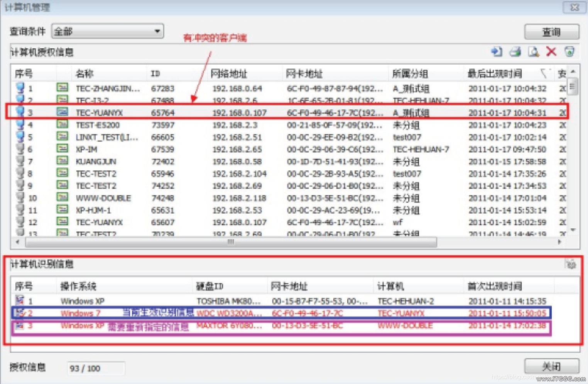Image resolution: width=588 pixels, height=384 pixels.
Task: Sort by the 名称 column header
Action: 109,73
